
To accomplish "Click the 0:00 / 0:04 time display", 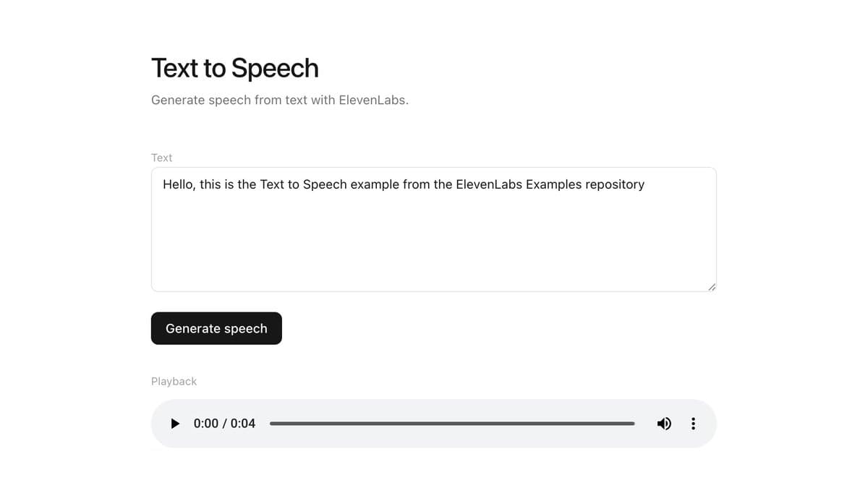I will [224, 424].
